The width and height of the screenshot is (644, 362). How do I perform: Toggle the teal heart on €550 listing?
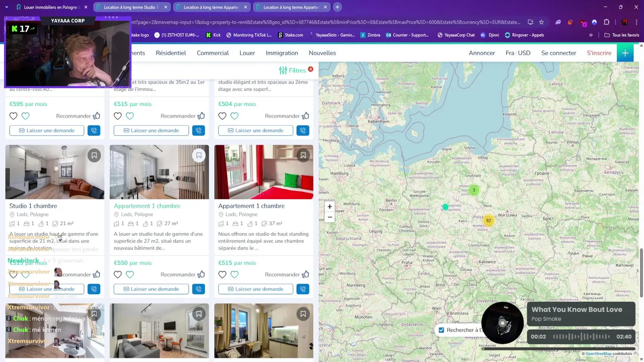[x=130, y=275]
